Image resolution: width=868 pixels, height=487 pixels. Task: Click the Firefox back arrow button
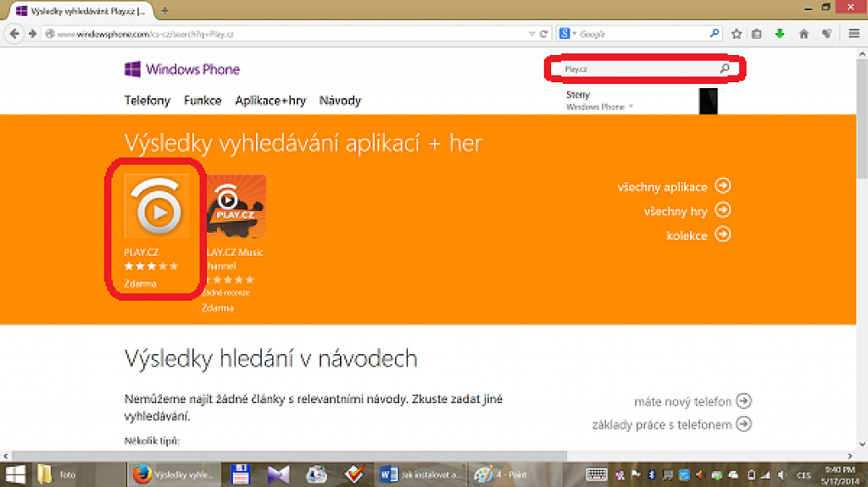tap(14, 34)
